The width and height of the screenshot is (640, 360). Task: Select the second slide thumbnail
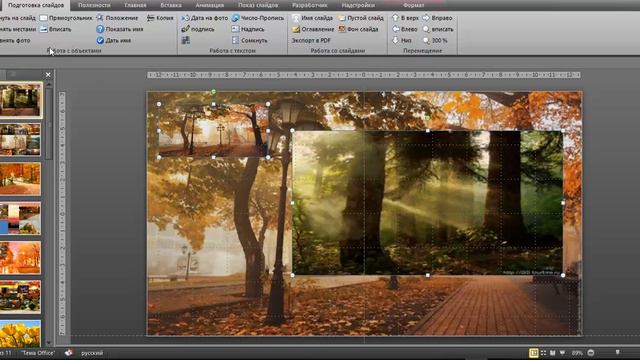click(x=20, y=139)
